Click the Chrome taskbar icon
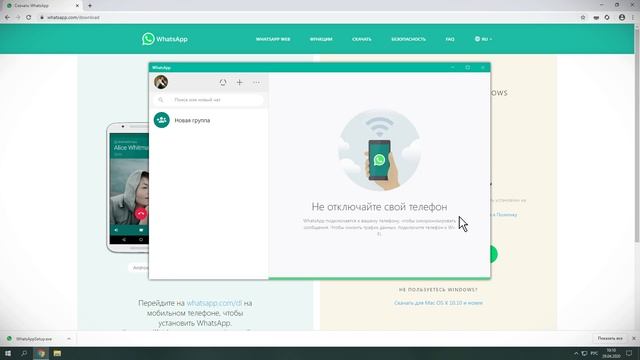640x360 pixels. point(41,353)
